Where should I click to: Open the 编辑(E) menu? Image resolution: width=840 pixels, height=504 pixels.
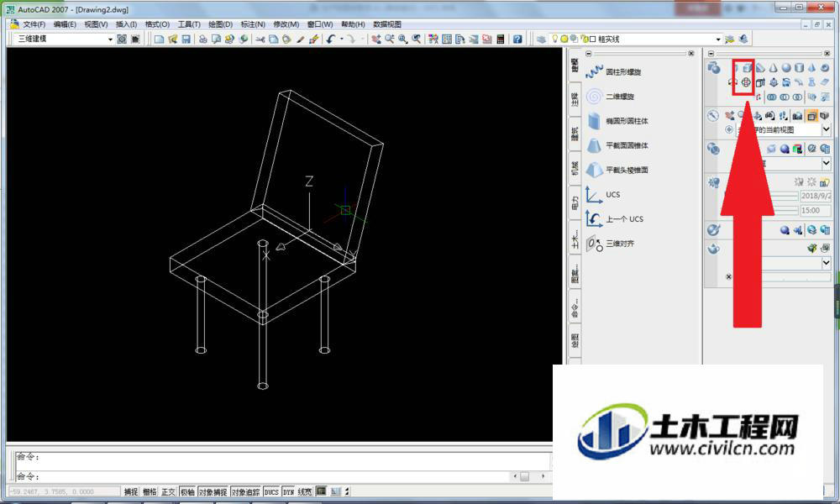pos(65,24)
